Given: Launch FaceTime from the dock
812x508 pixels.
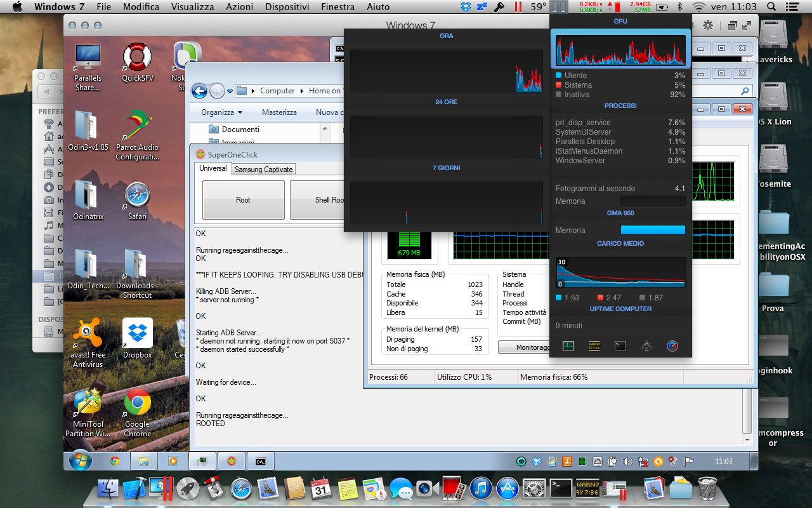Looking at the screenshot, I should [x=428, y=488].
